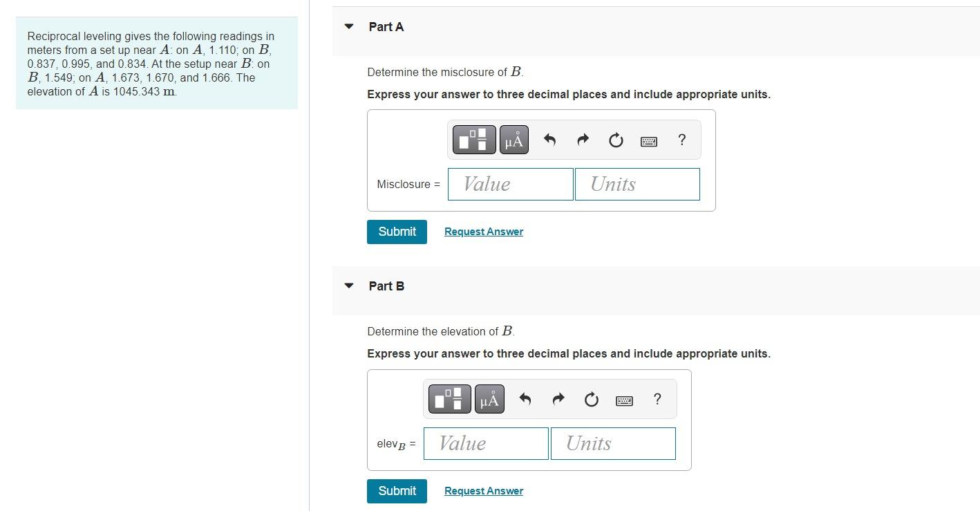
Task: Collapse the Part A section
Action: (x=348, y=26)
